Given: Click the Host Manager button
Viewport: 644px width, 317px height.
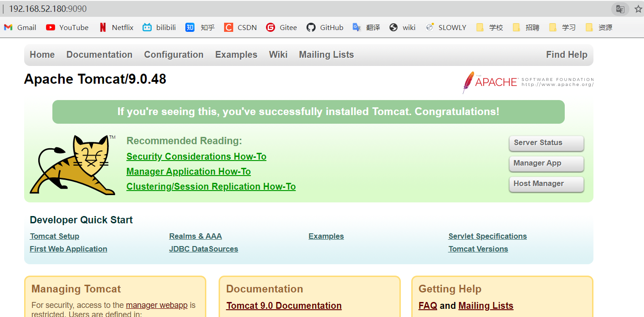Looking at the screenshot, I should click(x=546, y=184).
